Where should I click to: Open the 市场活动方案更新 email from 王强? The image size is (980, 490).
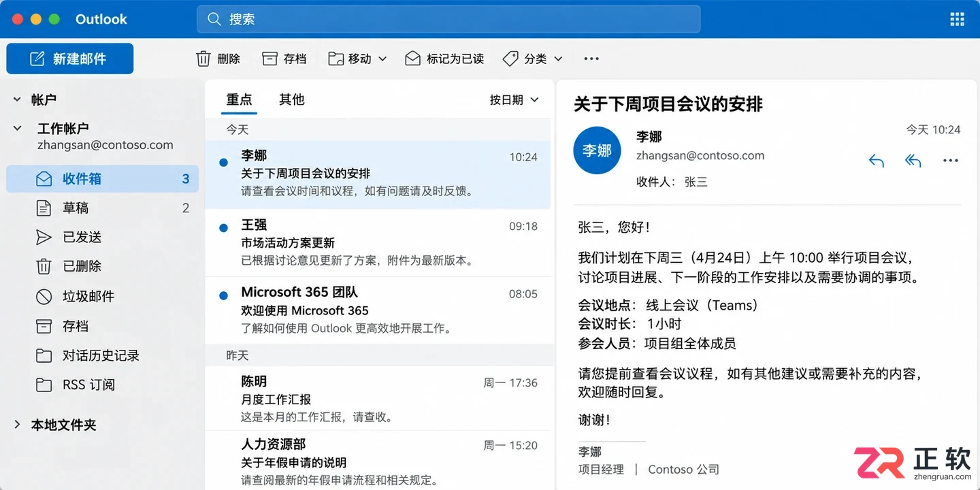coord(378,243)
